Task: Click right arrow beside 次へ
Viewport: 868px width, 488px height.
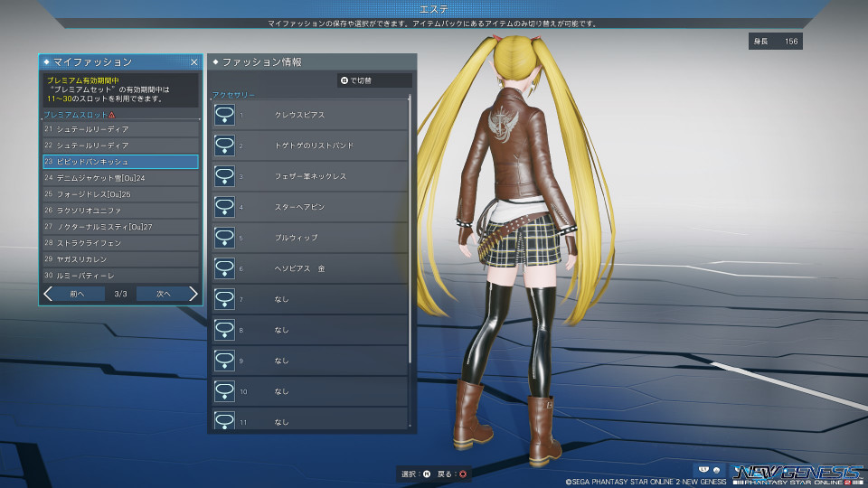Action: coord(193,294)
